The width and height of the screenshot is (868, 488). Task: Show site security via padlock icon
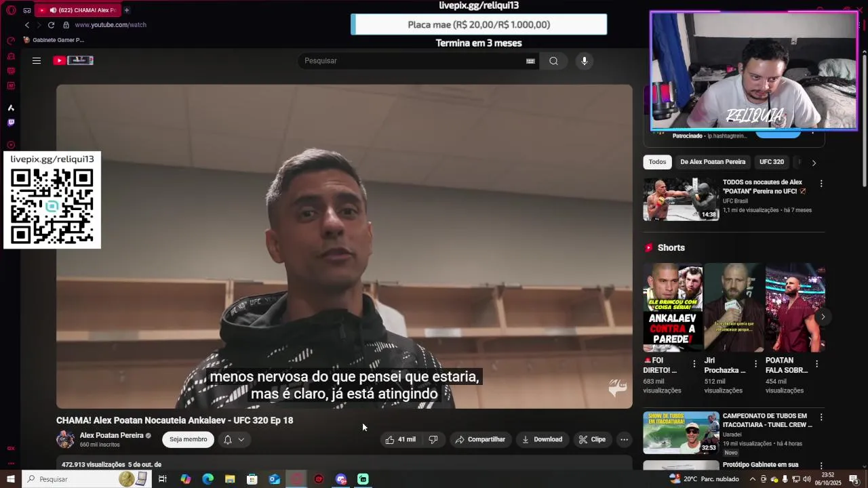click(x=66, y=25)
